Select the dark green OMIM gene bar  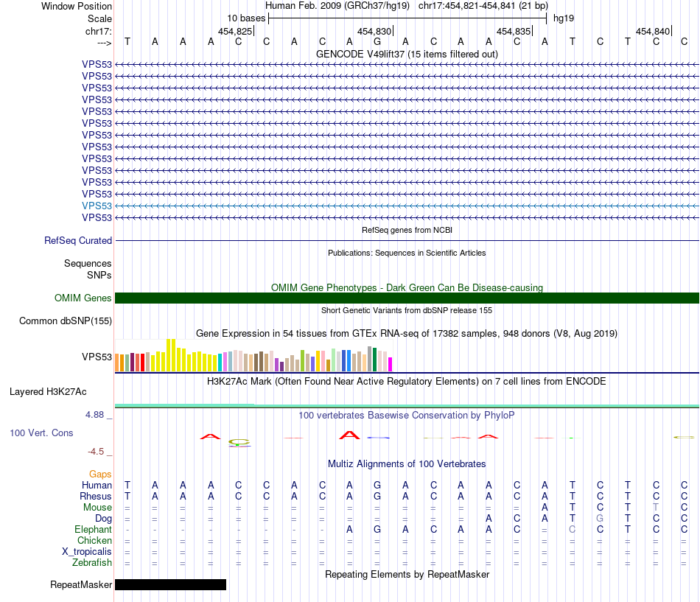coord(407,298)
